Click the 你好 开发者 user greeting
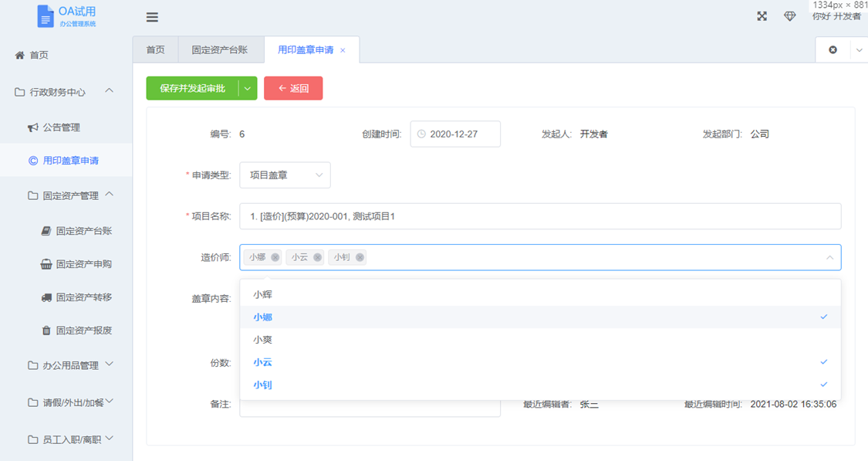The height and width of the screenshot is (461, 868). [836, 16]
